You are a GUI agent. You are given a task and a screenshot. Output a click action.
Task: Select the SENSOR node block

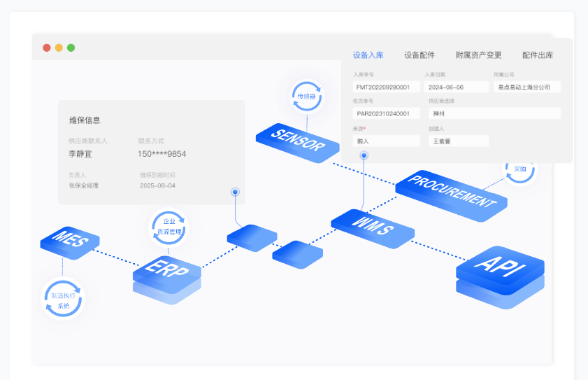[x=296, y=141]
